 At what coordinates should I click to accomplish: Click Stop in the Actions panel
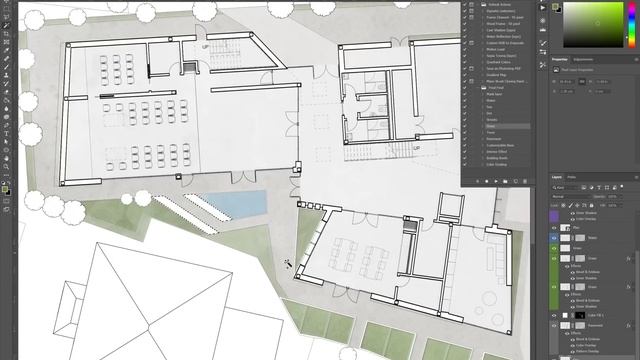(x=478, y=181)
